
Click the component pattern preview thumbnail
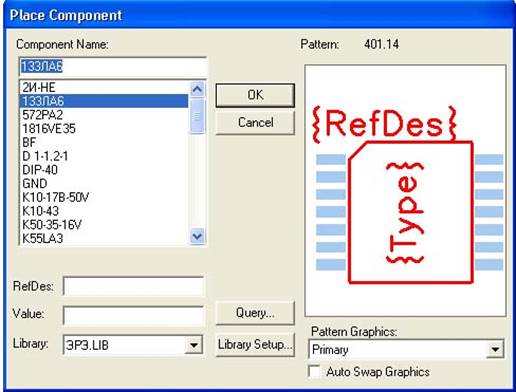click(405, 191)
